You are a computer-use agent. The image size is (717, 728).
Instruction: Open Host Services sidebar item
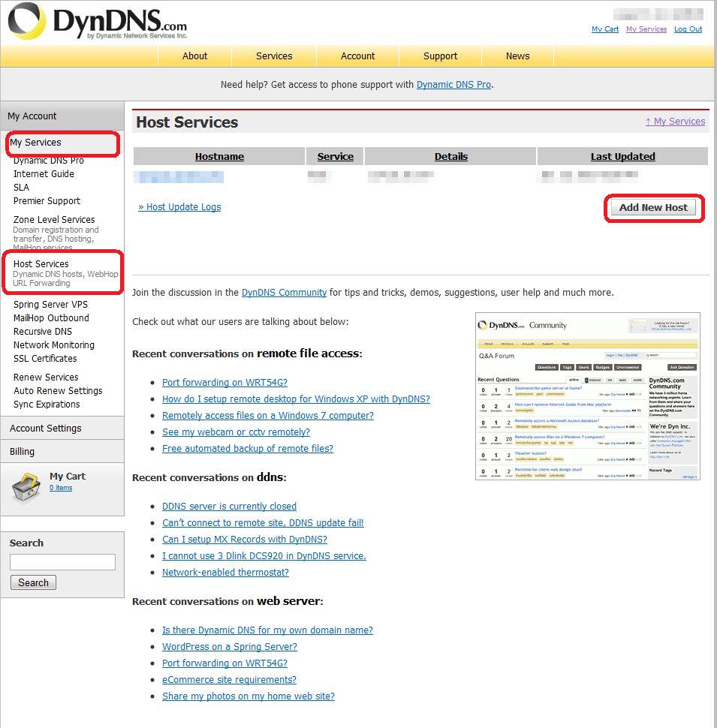tap(41, 264)
